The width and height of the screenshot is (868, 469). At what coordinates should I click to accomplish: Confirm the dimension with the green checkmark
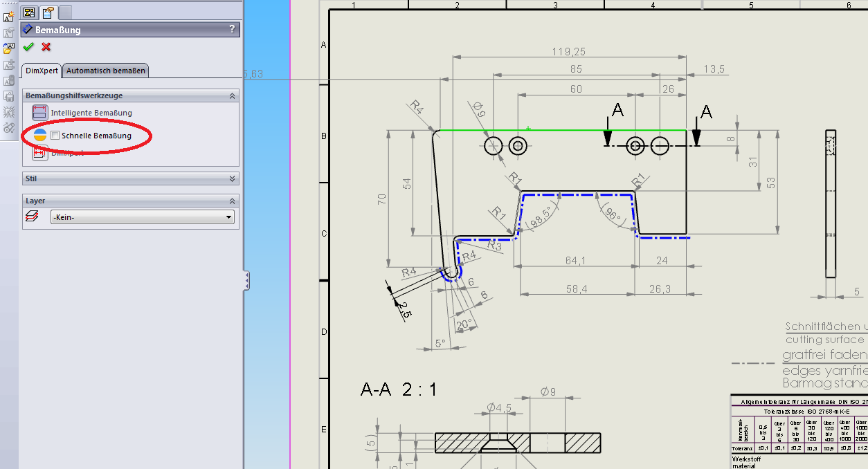(28, 47)
